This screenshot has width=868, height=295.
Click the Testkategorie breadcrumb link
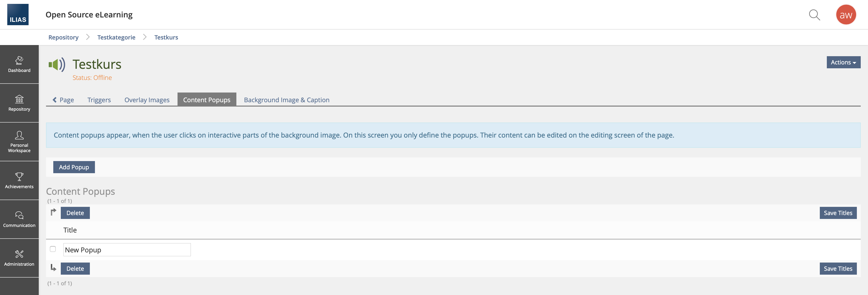point(116,38)
